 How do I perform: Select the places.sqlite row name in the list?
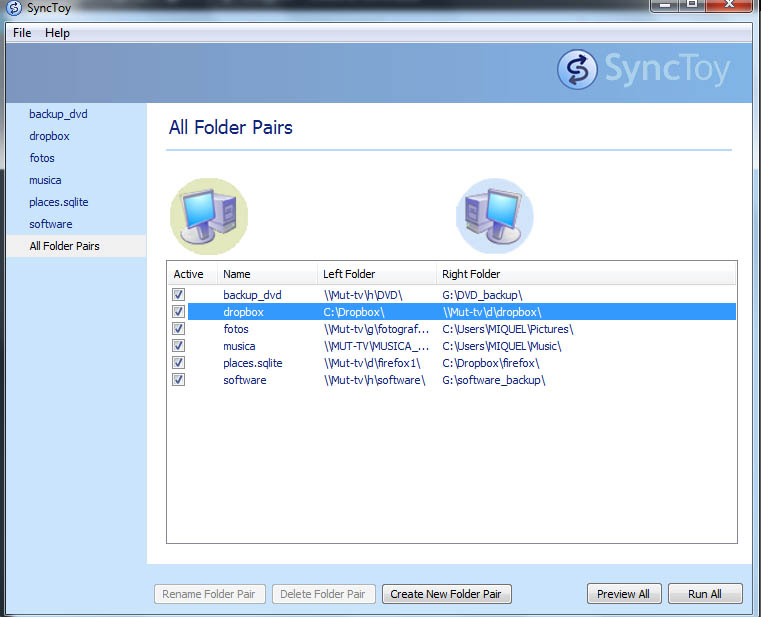pyautogui.click(x=253, y=363)
